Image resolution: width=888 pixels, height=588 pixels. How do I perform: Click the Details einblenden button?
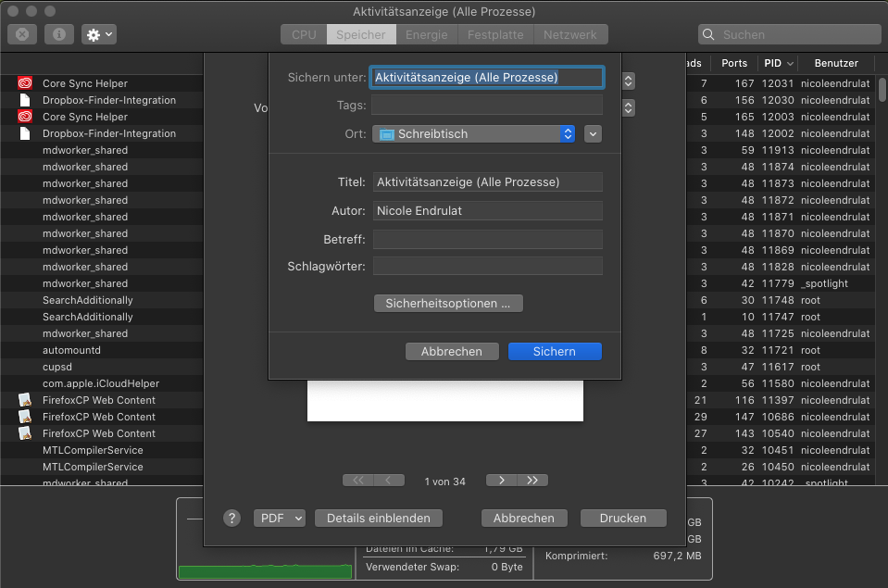379,518
